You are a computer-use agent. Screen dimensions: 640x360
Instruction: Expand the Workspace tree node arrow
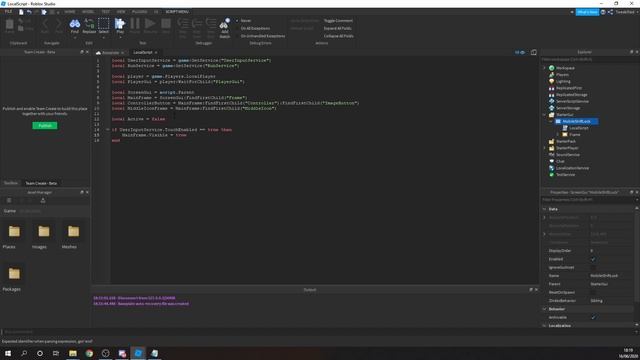[544, 68]
